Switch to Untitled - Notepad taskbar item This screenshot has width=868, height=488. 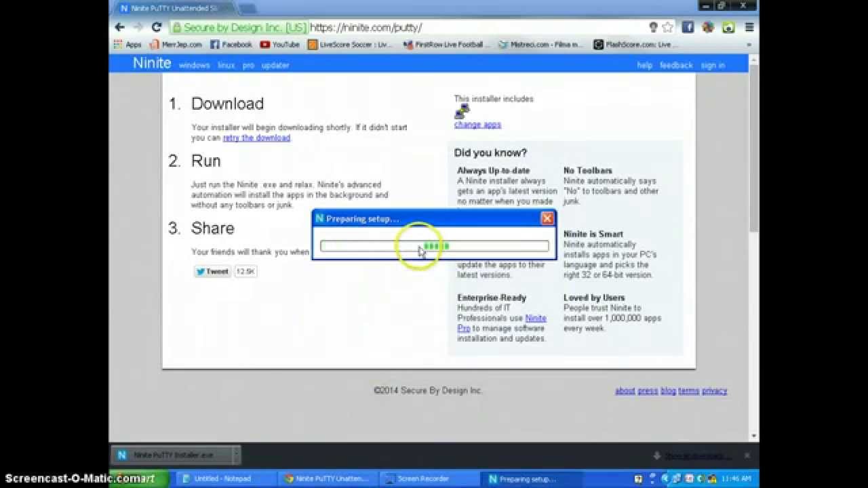point(224,479)
